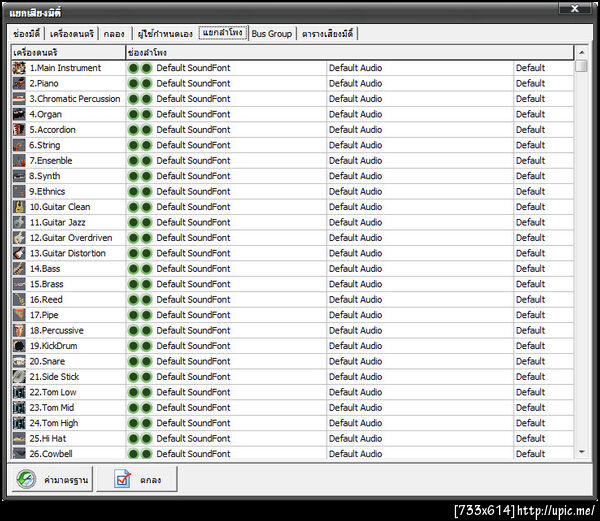
Task: Toggle right green speaker dot for Main Instrument
Action: pyautogui.click(x=147, y=68)
